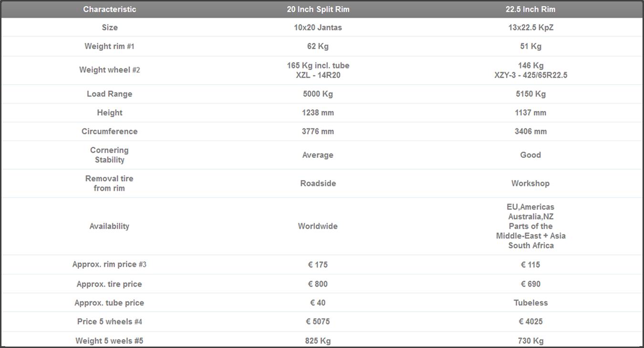Viewport: 644px width, 348px height.
Task: Click the € 4025 five-wheel price
Action: (x=530, y=322)
